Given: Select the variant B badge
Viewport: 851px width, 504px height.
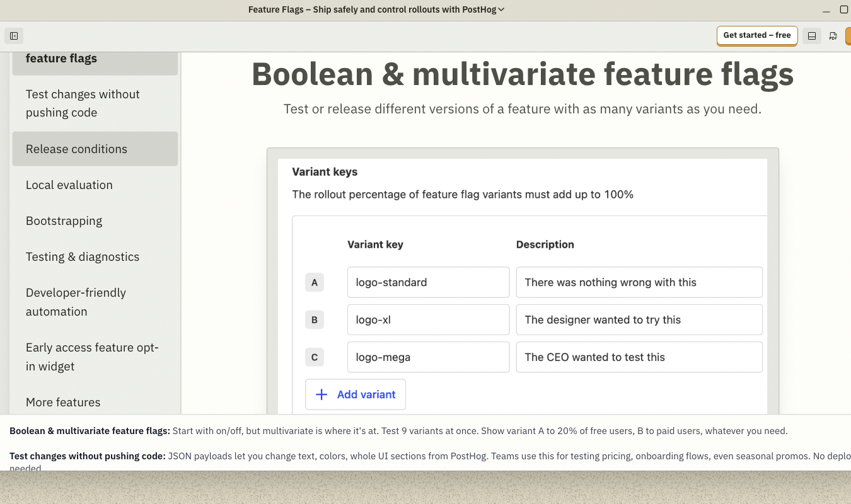Looking at the screenshot, I should [x=314, y=319].
